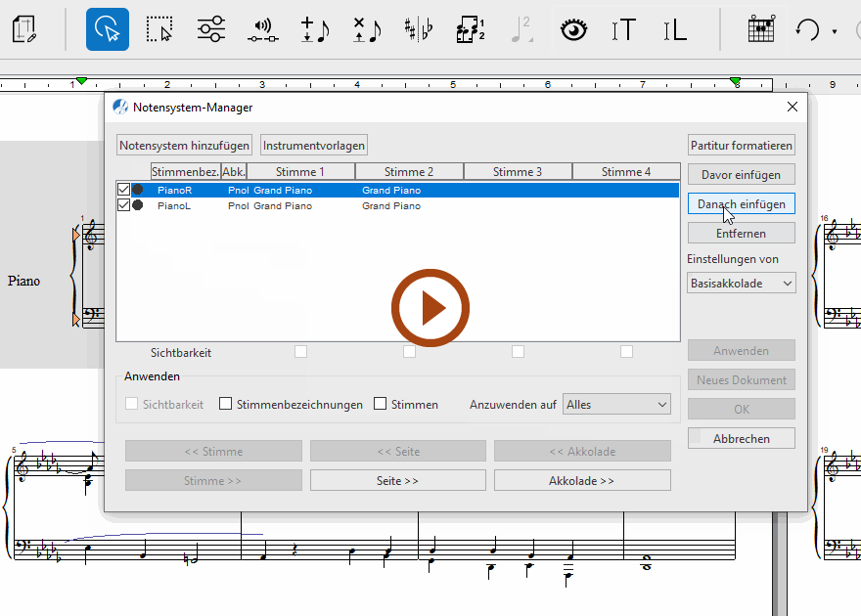
Task: Click the Stimme 3 column header
Action: pos(518,172)
